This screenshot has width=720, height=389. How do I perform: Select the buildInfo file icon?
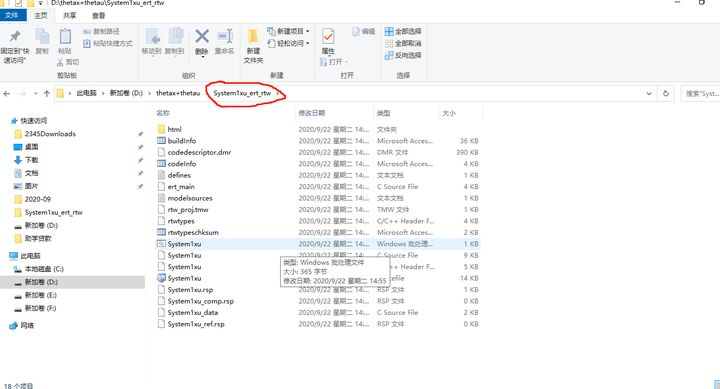click(x=161, y=141)
